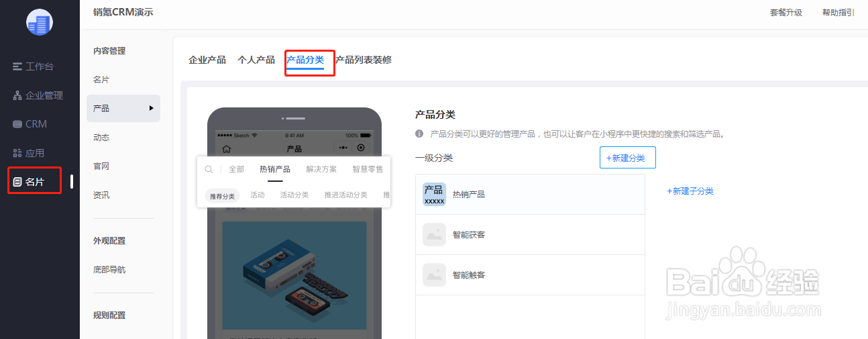The image size is (868, 339).
Task: Expand the 产品 submenu arrow
Action: click(152, 108)
